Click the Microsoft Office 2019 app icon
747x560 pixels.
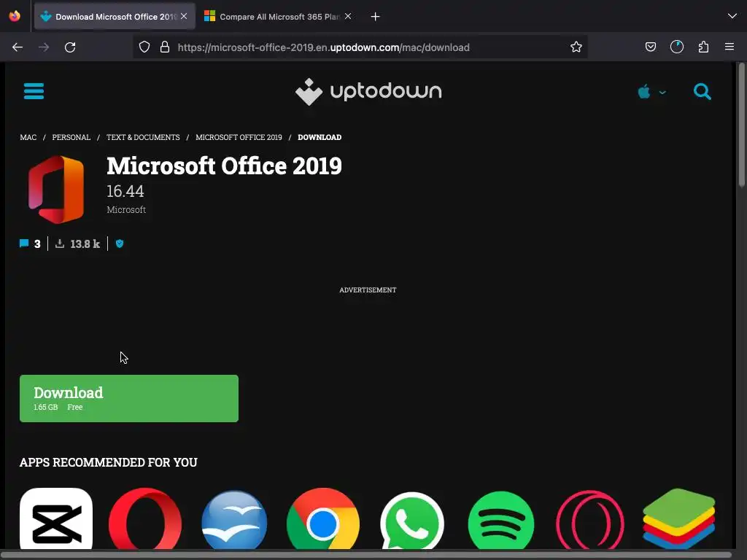(56, 190)
